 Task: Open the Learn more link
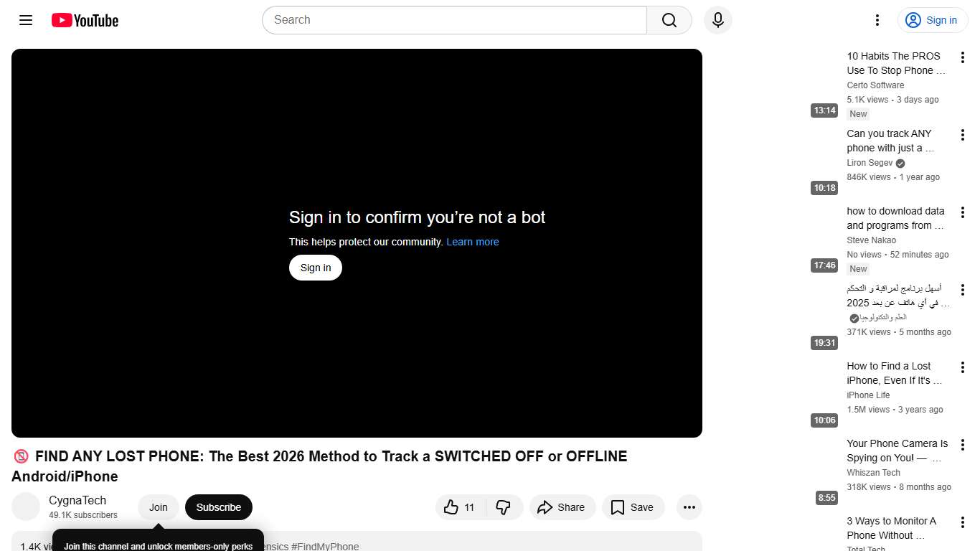point(473,242)
